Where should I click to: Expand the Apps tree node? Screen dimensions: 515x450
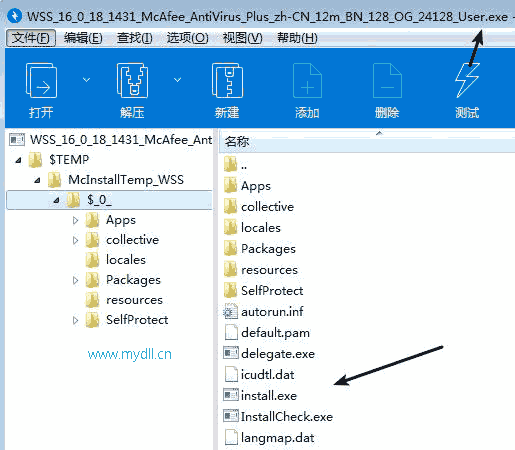coord(75,220)
